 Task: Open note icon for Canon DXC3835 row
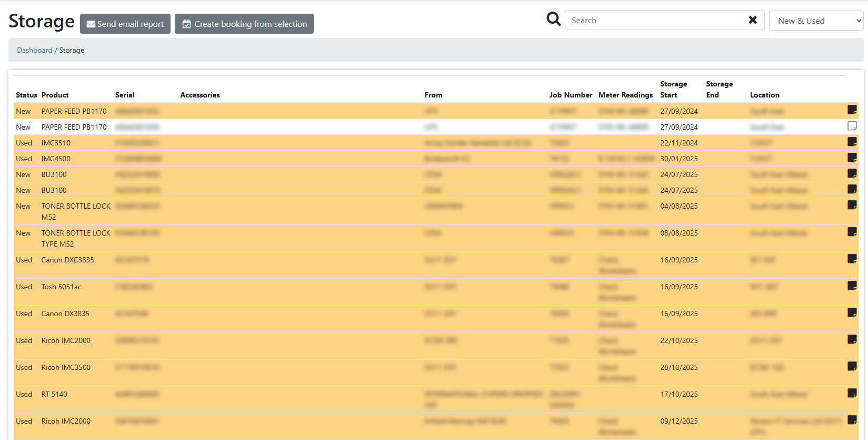pos(852,259)
